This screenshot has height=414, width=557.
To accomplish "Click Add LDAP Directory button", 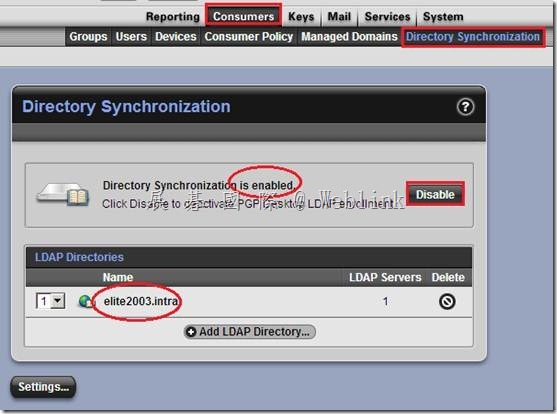I will pyautogui.click(x=250, y=332).
